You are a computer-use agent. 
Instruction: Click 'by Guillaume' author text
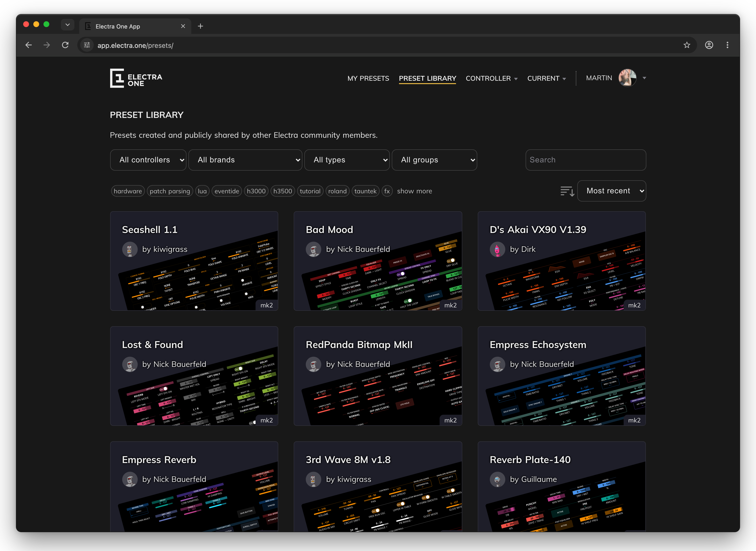533,479
